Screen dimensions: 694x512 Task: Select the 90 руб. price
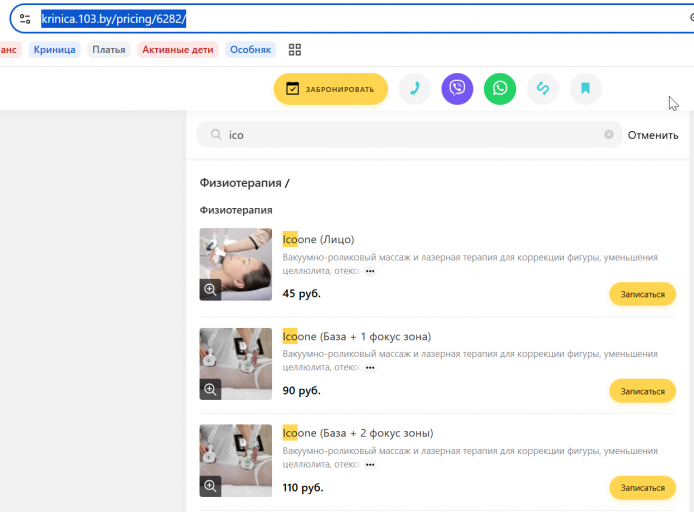[x=301, y=391]
